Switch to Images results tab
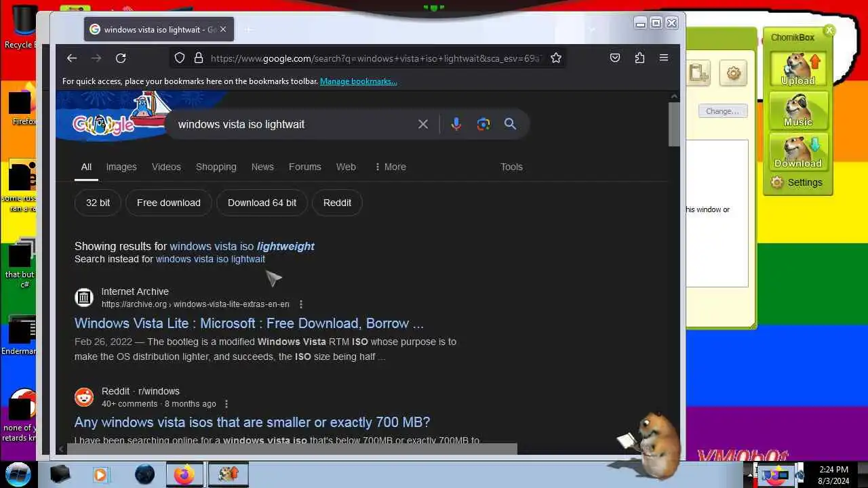 121,167
